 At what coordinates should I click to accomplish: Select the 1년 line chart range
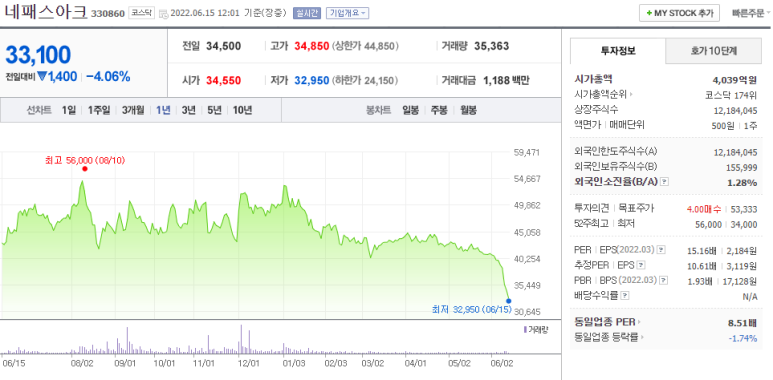(163, 110)
